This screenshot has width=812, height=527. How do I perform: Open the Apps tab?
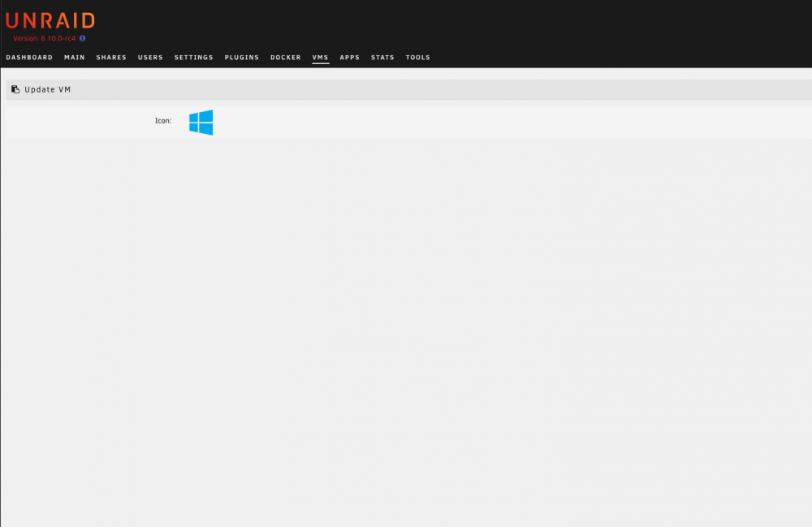[x=349, y=58]
